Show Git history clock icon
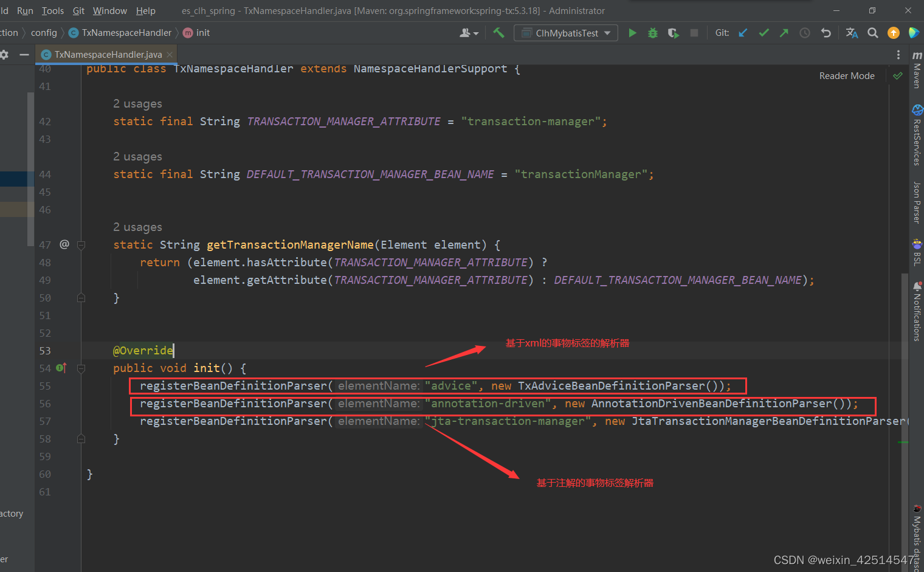Viewport: 924px width, 572px height. coord(805,33)
